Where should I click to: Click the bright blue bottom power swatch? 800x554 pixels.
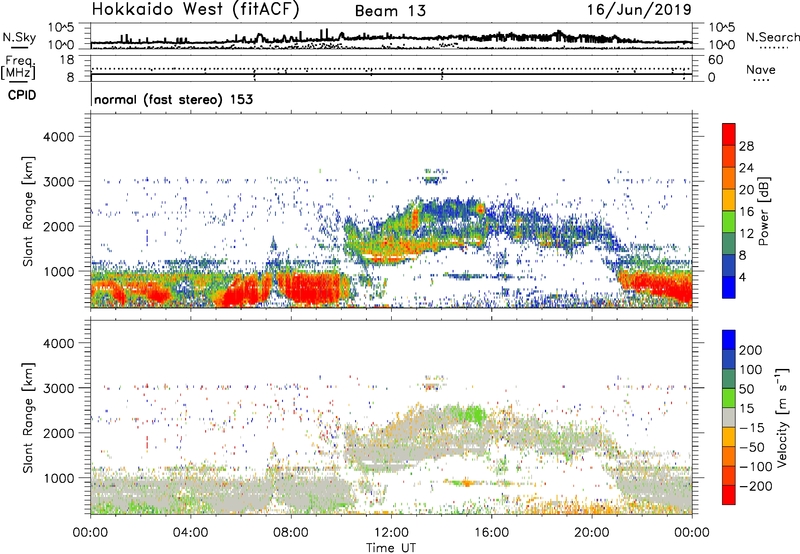click(x=729, y=287)
